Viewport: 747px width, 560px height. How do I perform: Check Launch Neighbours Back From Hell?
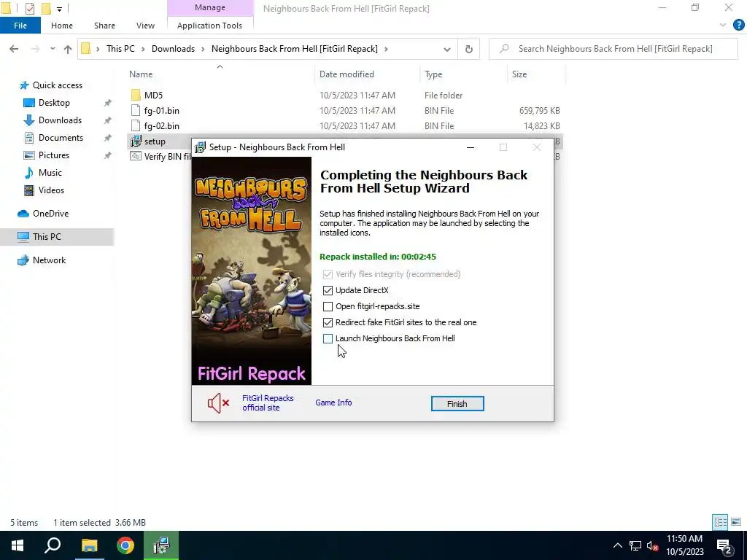328,338
